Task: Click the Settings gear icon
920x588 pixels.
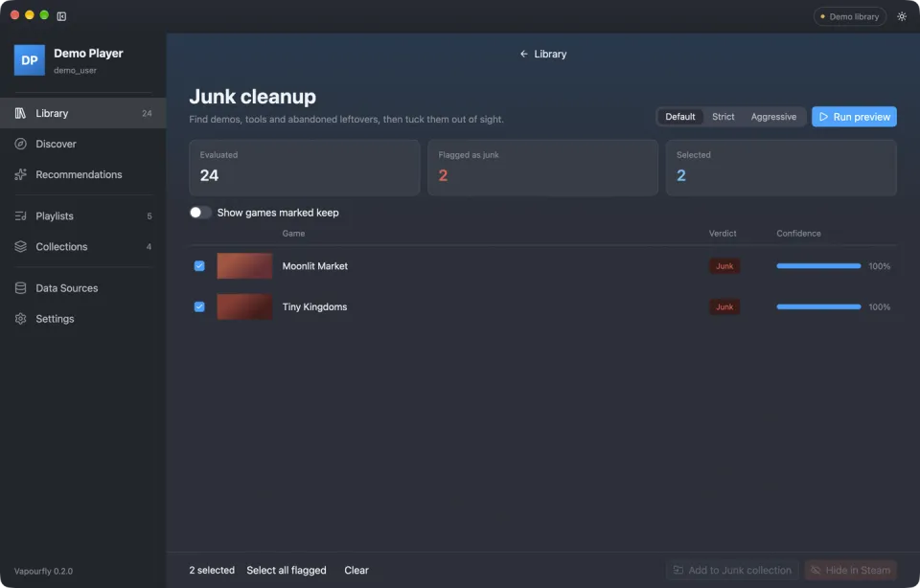Action: coord(20,318)
